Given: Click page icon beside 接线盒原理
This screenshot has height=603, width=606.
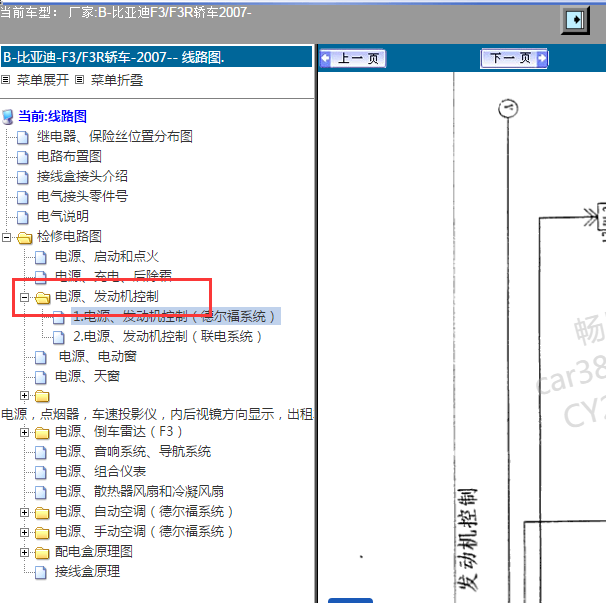Looking at the screenshot, I should (41, 572).
